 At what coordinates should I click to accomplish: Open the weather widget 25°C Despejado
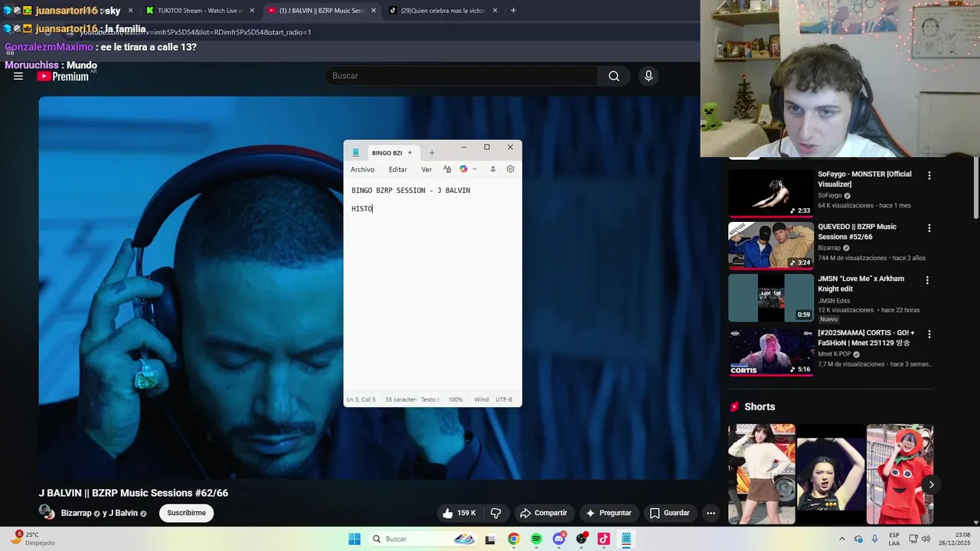(x=33, y=539)
